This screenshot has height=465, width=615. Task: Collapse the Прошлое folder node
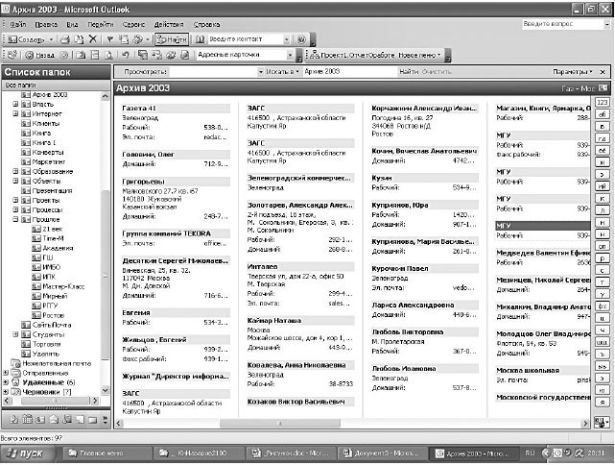[13, 219]
